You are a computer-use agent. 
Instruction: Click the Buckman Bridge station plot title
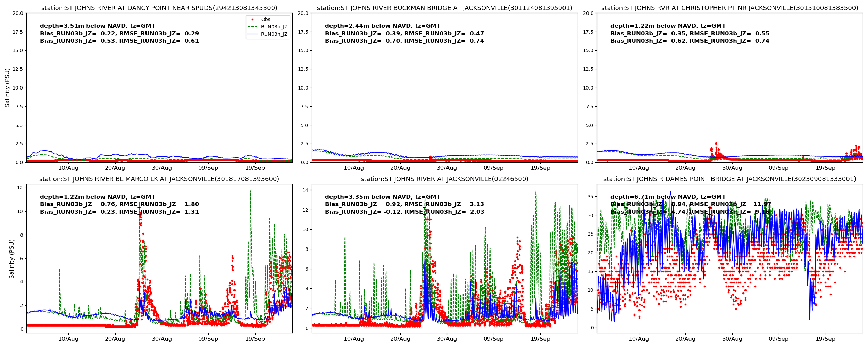pyautogui.click(x=444, y=8)
